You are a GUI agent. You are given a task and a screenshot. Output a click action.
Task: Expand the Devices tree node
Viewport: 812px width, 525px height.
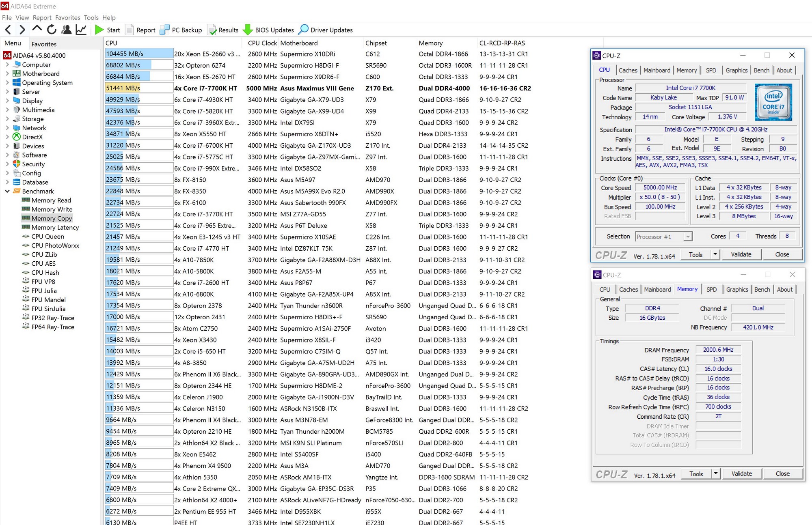[7, 146]
